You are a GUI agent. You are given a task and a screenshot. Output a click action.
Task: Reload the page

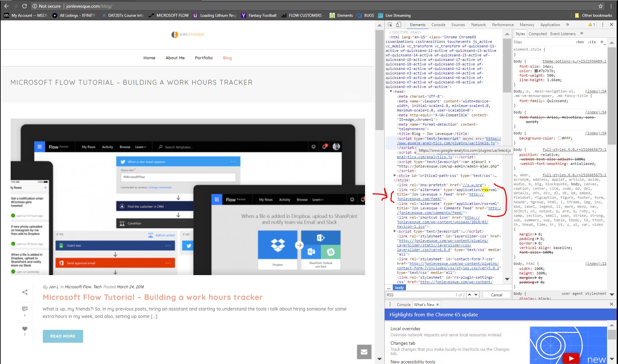click(24, 6)
